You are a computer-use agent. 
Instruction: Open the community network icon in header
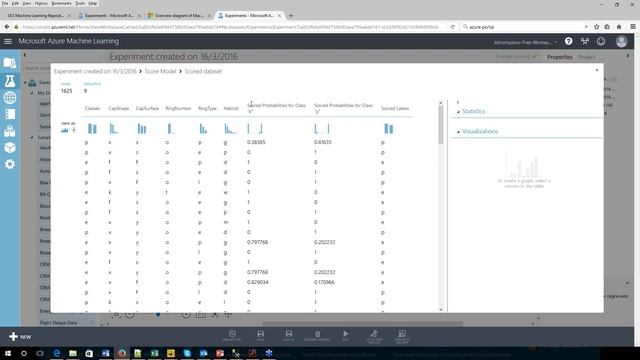585,41
